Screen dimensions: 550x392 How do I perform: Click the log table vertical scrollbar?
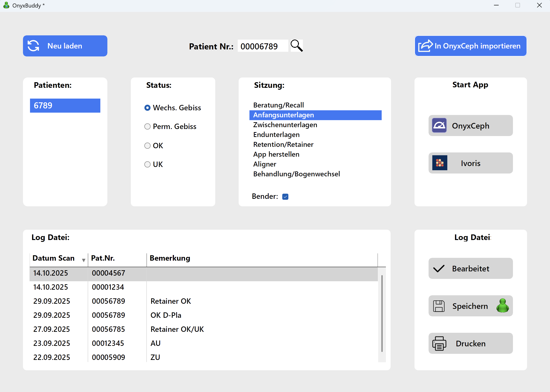(382, 314)
